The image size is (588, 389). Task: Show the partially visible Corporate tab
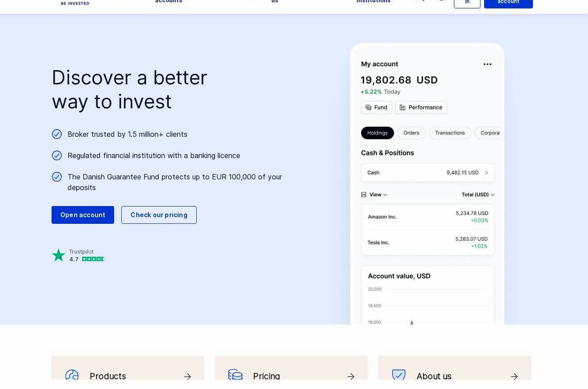(x=488, y=133)
